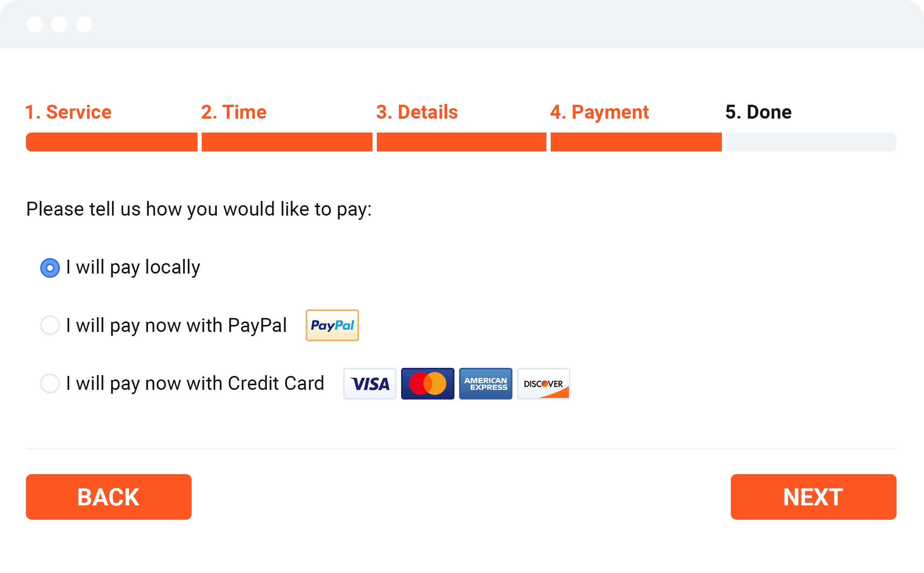The image size is (924, 573).
Task: Click the PayPal logo icon
Action: [x=332, y=325]
